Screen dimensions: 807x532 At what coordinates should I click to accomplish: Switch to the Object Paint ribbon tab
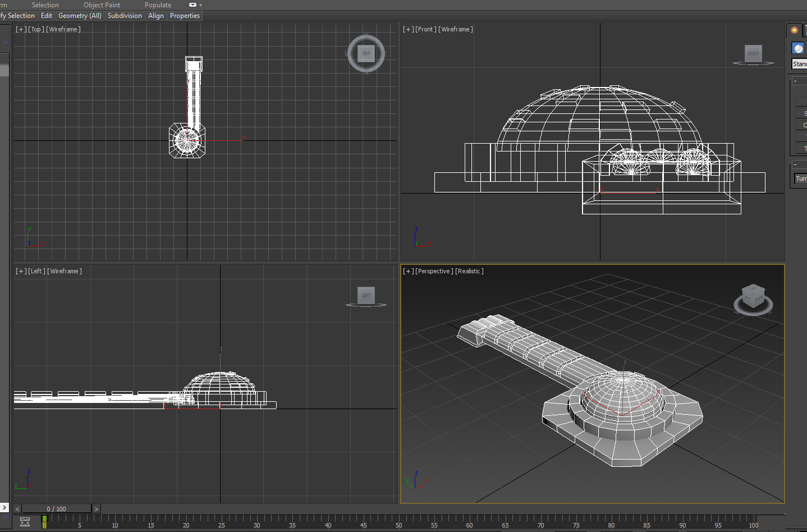(x=102, y=5)
